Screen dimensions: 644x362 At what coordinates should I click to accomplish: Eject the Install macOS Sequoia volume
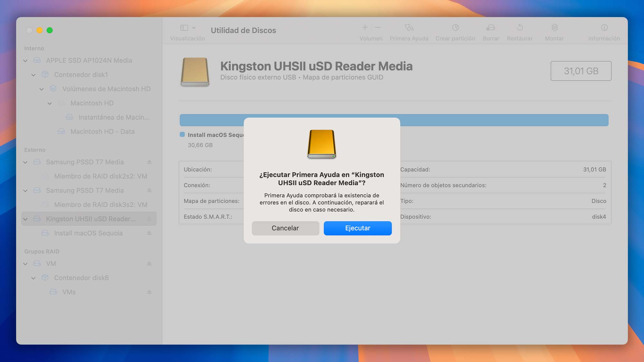click(149, 233)
